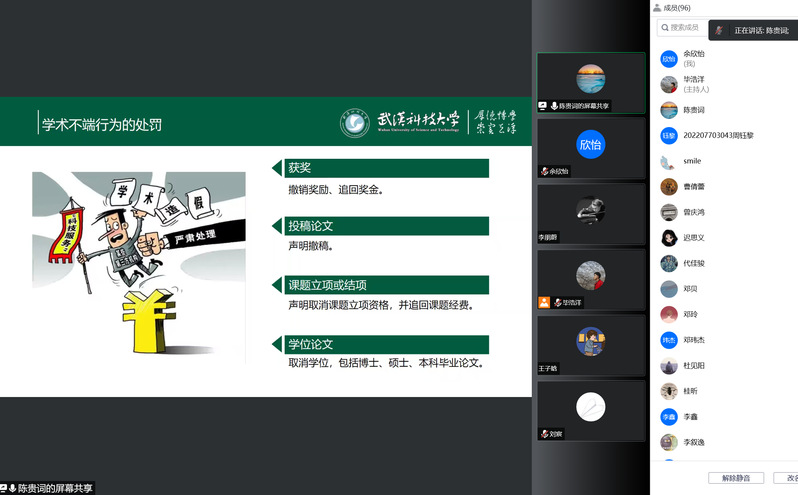
Task: Open 陈贵词's shared-screen video thumbnail
Action: pos(590,81)
